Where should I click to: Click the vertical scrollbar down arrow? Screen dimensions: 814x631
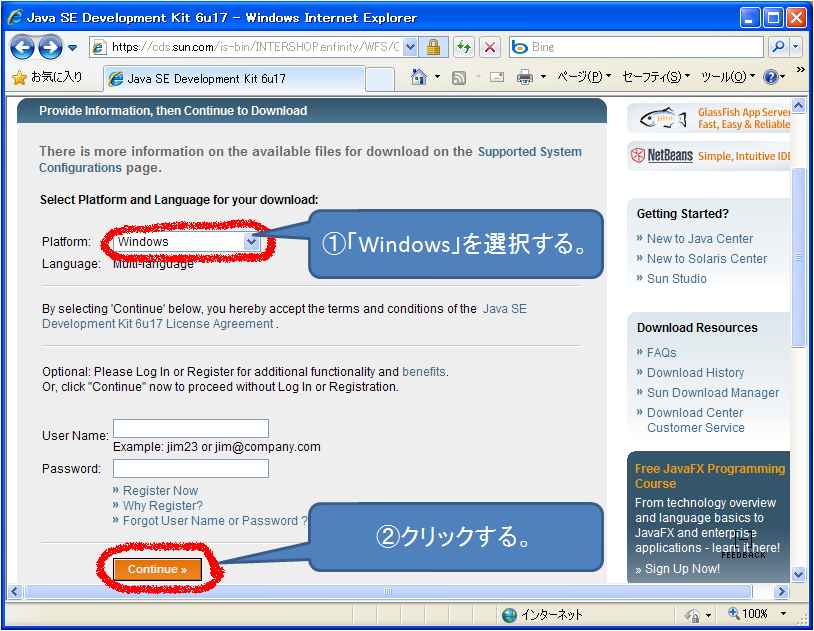click(798, 574)
